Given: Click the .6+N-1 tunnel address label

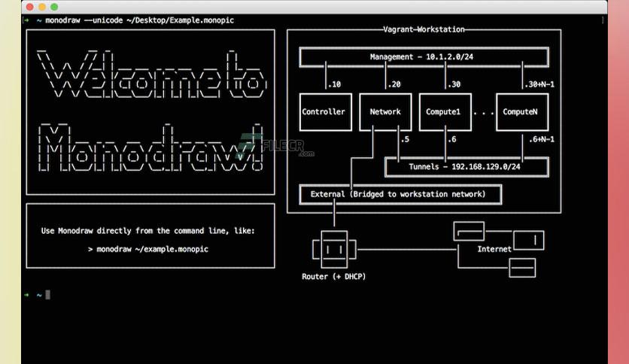Looking at the screenshot, I should pyautogui.click(x=541, y=139).
